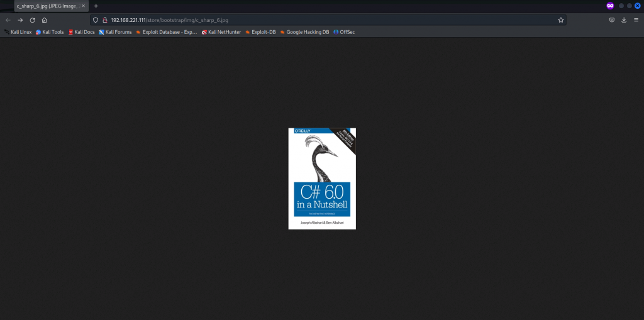Save page to Pocket
644x320 pixels.
click(x=611, y=19)
